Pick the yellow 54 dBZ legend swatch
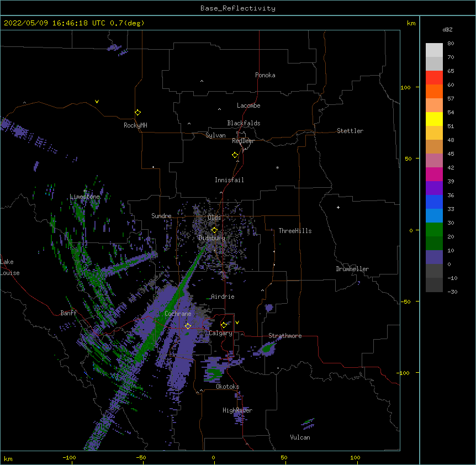 (x=434, y=119)
